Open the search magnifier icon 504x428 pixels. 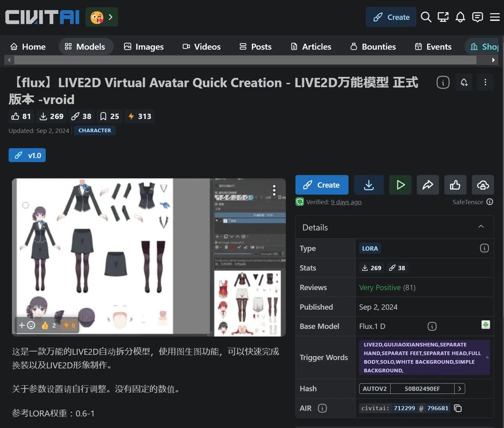pos(426,17)
